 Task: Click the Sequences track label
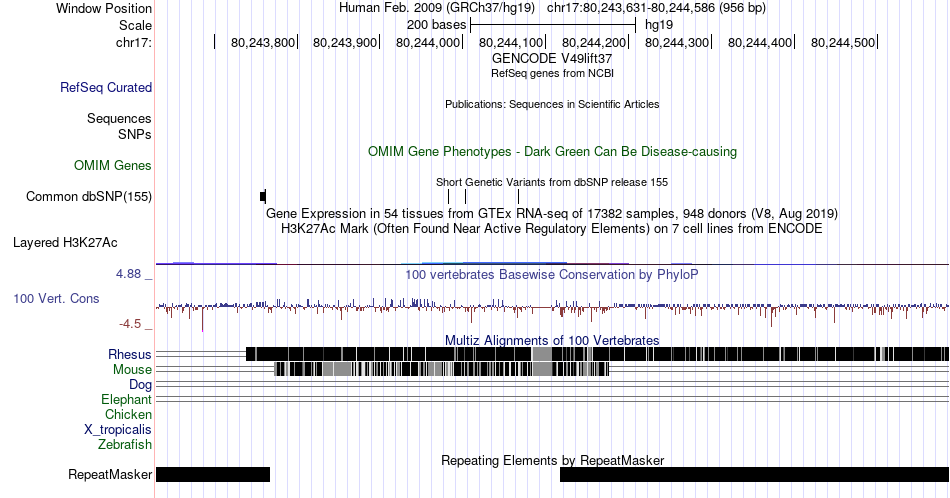(119, 118)
